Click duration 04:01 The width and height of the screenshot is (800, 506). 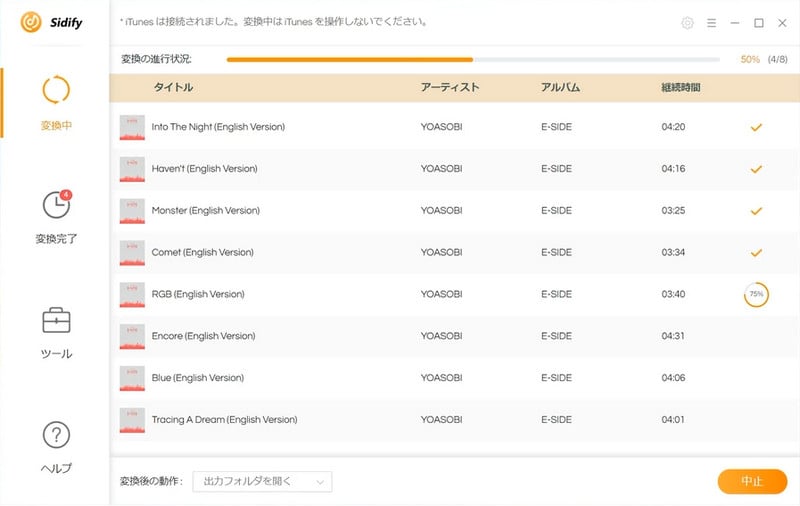tap(673, 420)
